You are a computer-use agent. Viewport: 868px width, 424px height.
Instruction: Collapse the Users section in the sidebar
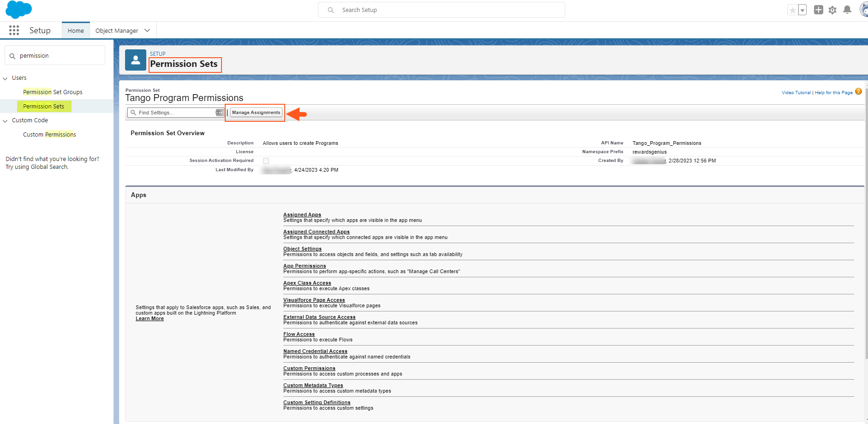pos(5,78)
